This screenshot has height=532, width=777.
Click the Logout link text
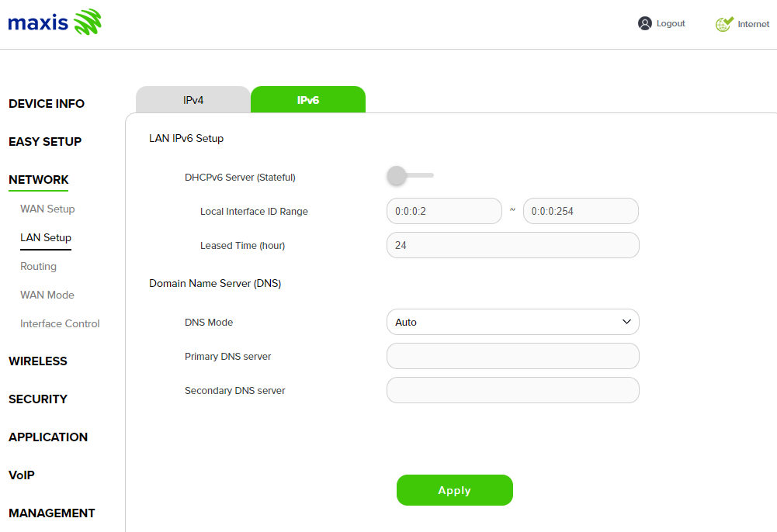pos(671,23)
